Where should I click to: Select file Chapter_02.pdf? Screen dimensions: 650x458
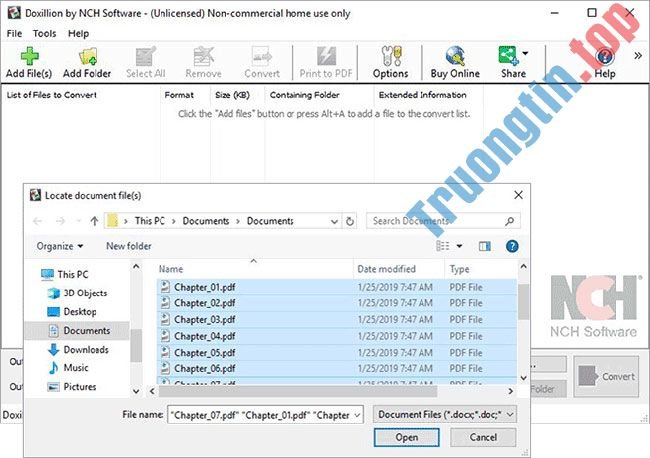[337, 303]
